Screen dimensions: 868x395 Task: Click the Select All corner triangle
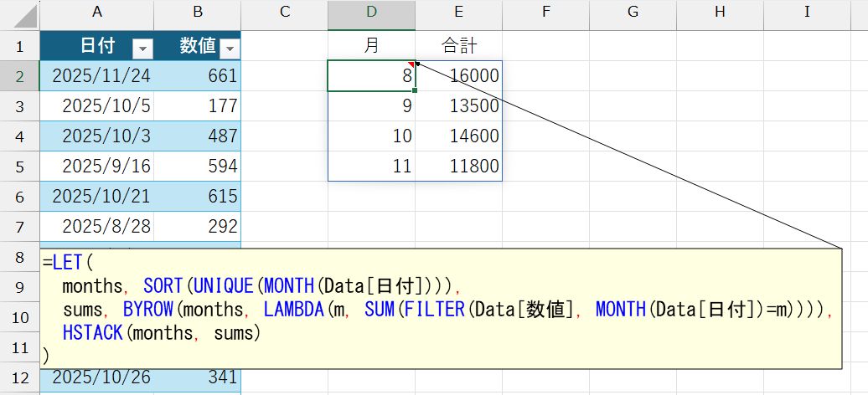point(24,18)
